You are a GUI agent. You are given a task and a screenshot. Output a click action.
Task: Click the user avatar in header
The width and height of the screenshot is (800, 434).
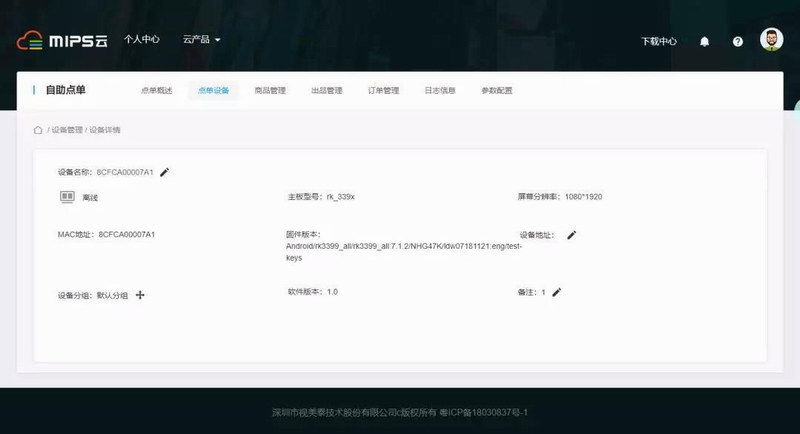coord(771,40)
